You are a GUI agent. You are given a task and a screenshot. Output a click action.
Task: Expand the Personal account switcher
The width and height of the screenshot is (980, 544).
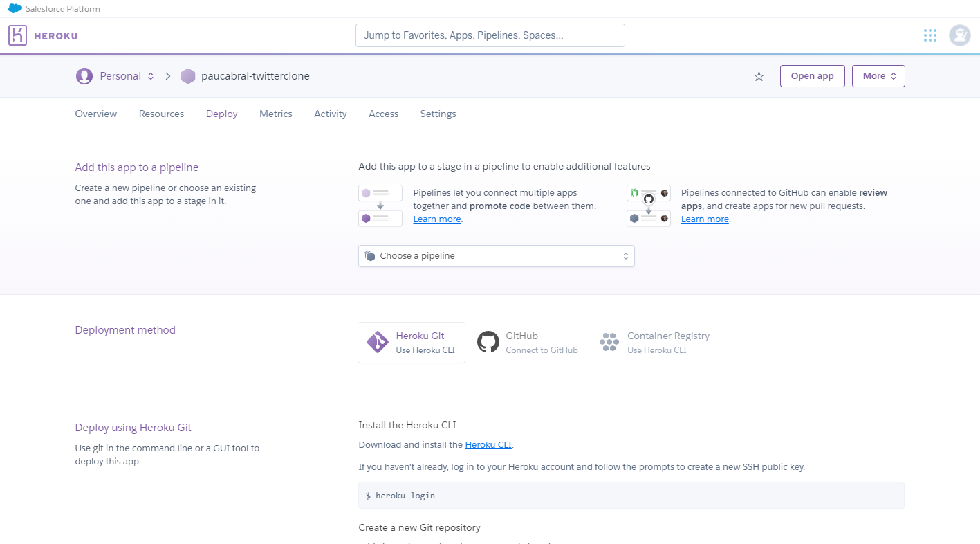tap(127, 76)
